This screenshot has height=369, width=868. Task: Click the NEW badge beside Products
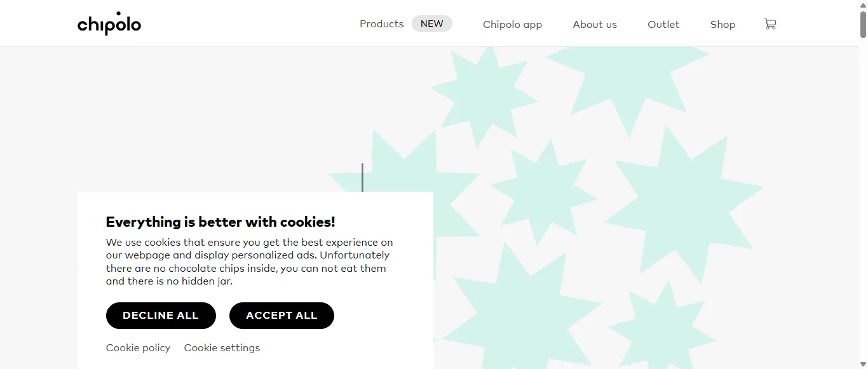click(432, 23)
